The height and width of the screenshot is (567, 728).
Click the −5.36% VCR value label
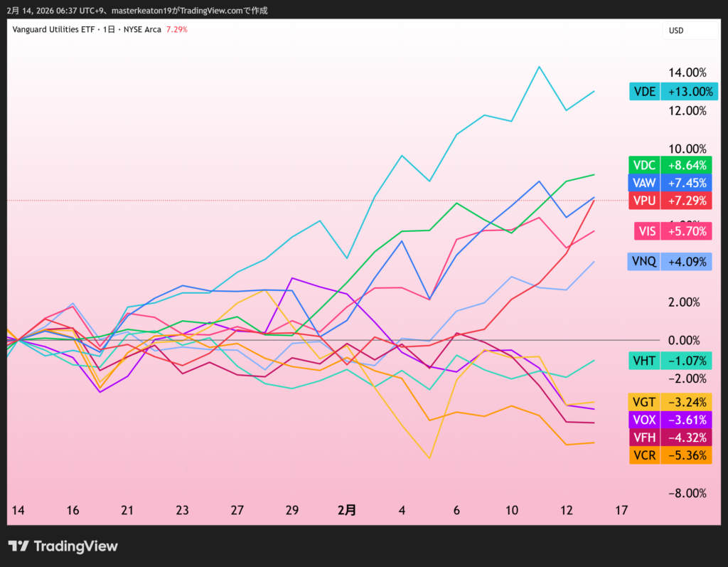pos(686,455)
